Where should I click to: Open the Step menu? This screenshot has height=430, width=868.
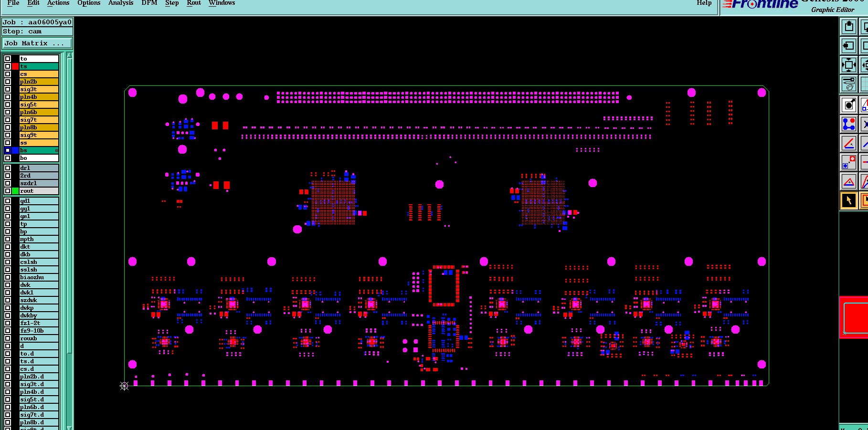(x=172, y=3)
